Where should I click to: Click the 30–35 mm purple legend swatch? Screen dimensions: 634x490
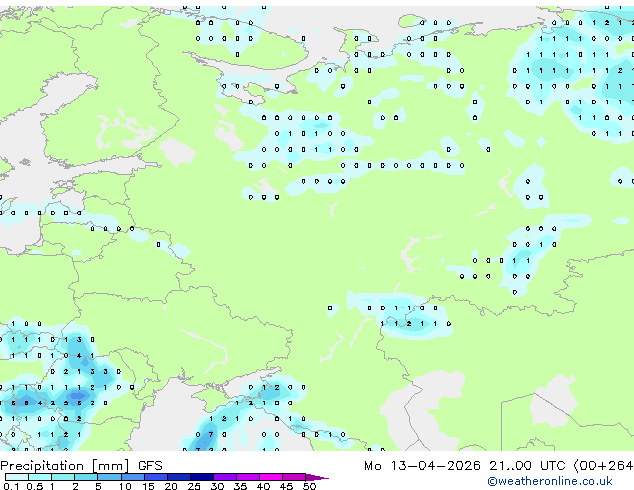[x=225, y=477]
